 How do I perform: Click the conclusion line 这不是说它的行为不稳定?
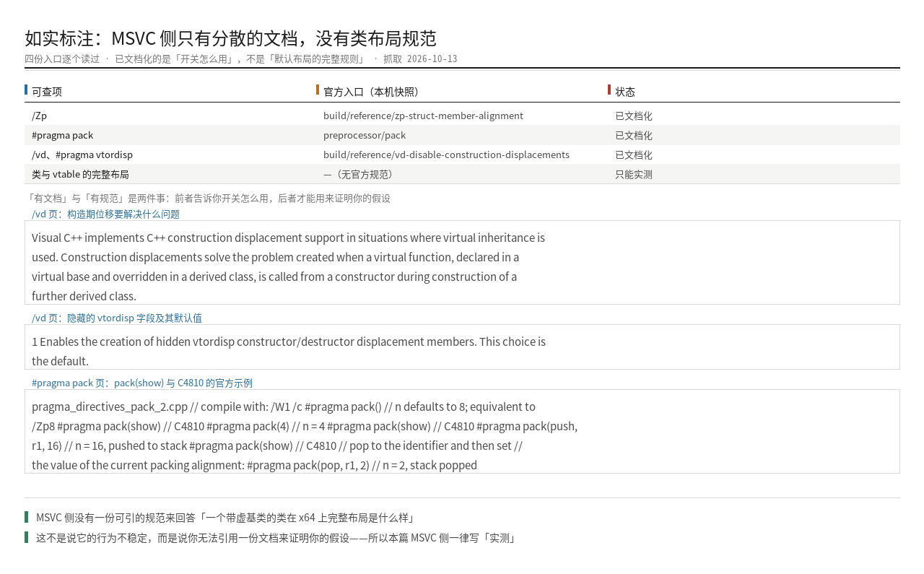(276, 538)
